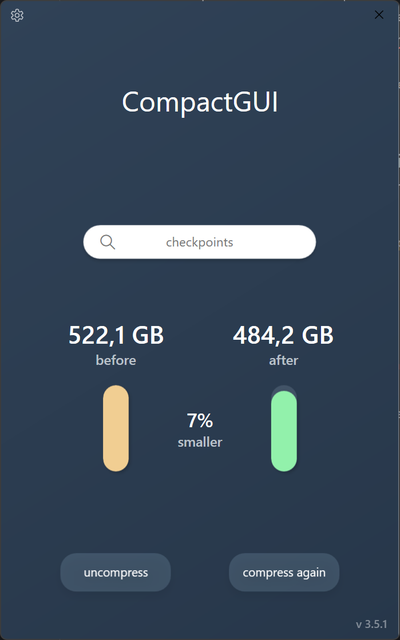Viewport: 400px width, 640px height.
Task: Open settings via the gear icon
Action: point(17,16)
